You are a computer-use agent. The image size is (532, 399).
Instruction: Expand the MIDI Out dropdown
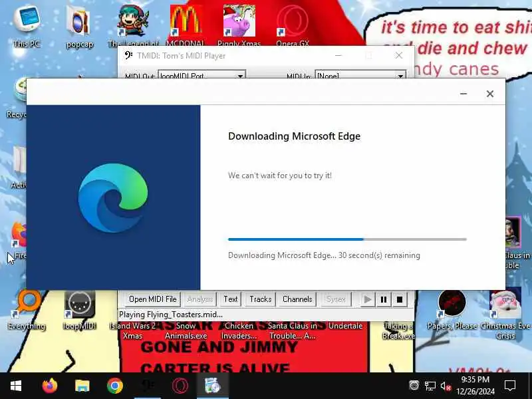click(240, 76)
